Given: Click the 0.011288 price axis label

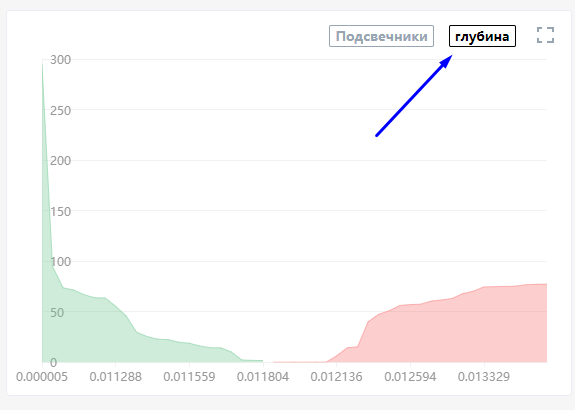Looking at the screenshot, I should tap(116, 377).
